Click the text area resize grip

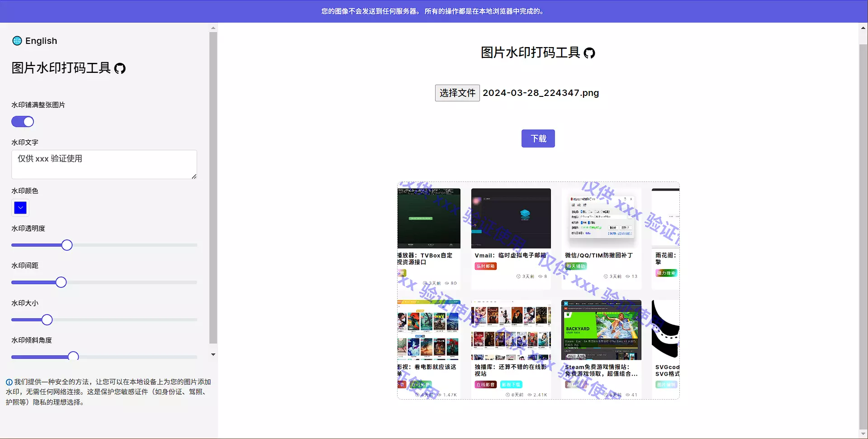pyautogui.click(x=194, y=177)
